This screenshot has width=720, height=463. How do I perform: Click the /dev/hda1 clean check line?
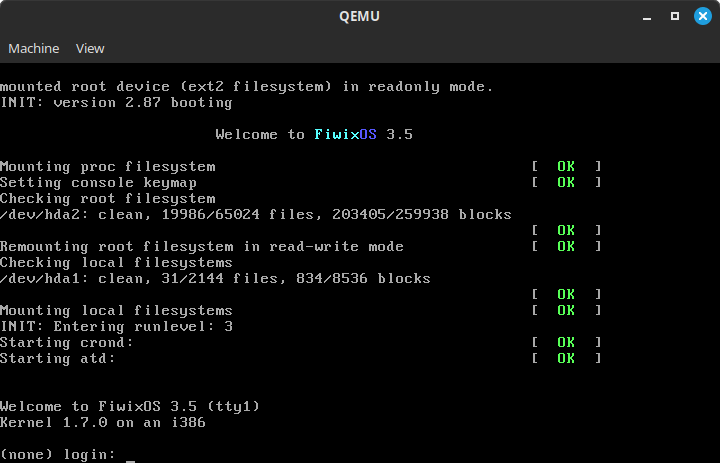click(215, 278)
